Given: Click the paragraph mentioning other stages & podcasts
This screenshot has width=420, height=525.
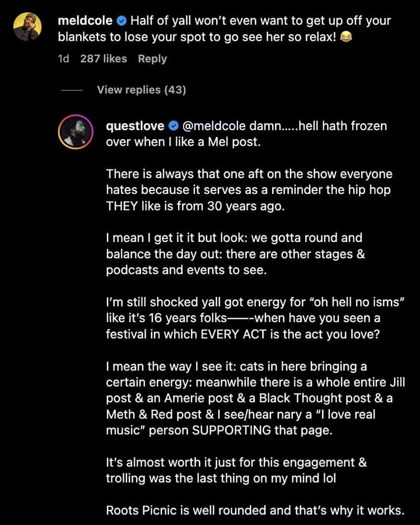Looking at the screenshot, I should point(235,254).
